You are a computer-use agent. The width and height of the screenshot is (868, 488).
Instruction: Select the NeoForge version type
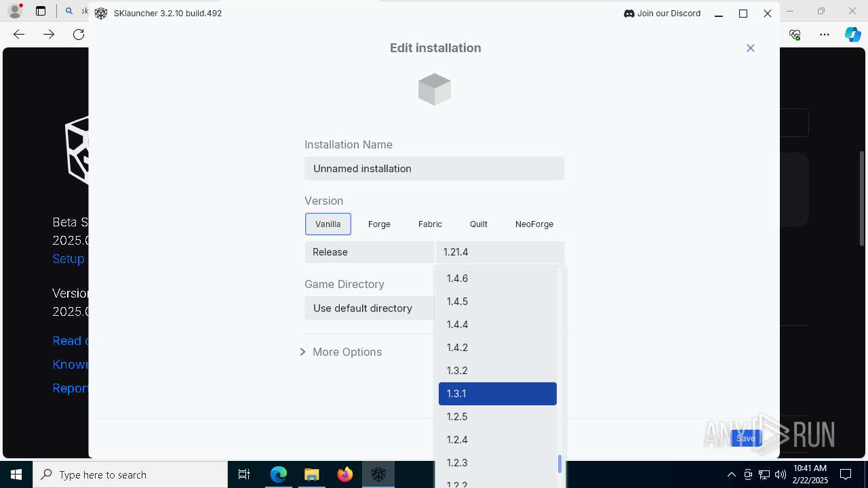pos(534,224)
